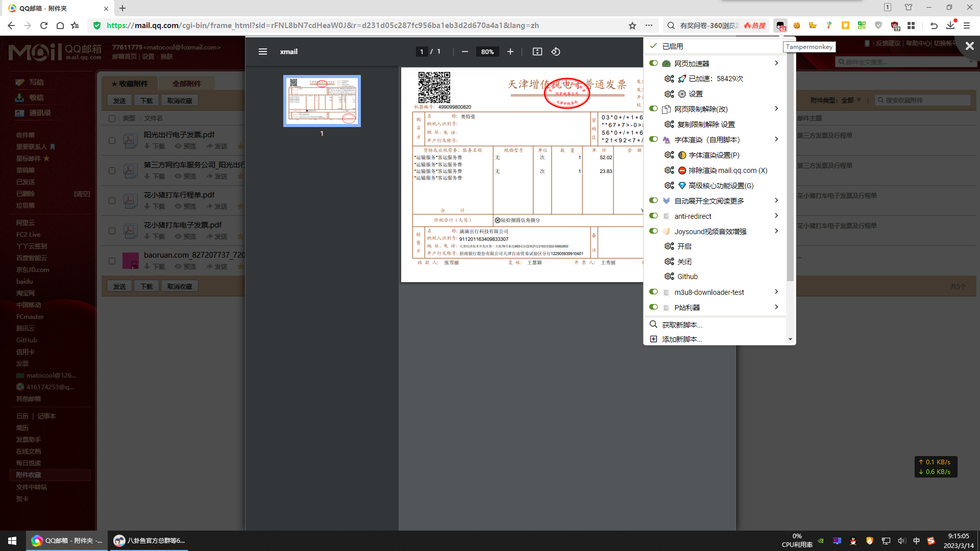
Task: Tick the checkbox for 阳光出行电子发票.pdf
Action: click(112, 140)
